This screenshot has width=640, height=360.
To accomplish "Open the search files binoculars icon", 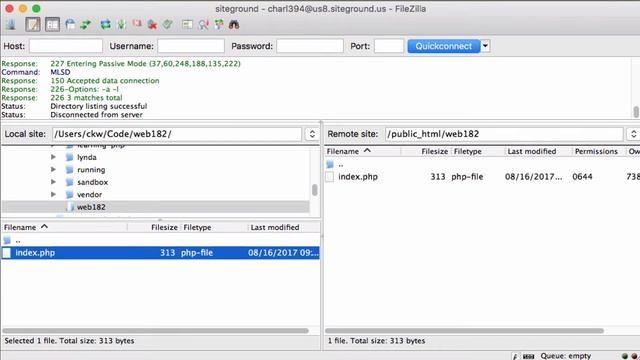I will 234,24.
